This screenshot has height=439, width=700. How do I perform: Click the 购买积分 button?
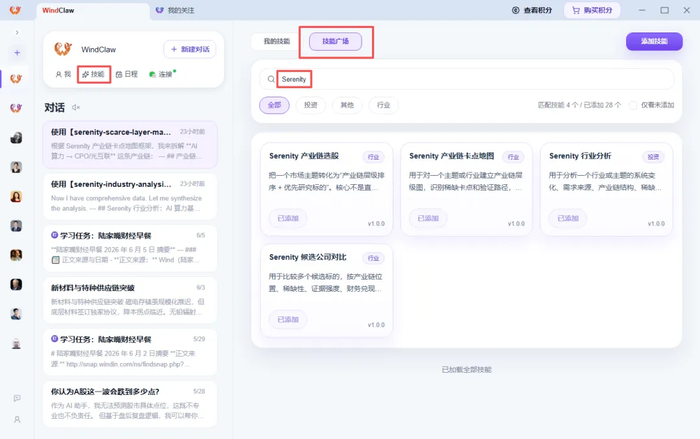pyautogui.click(x=592, y=10)
